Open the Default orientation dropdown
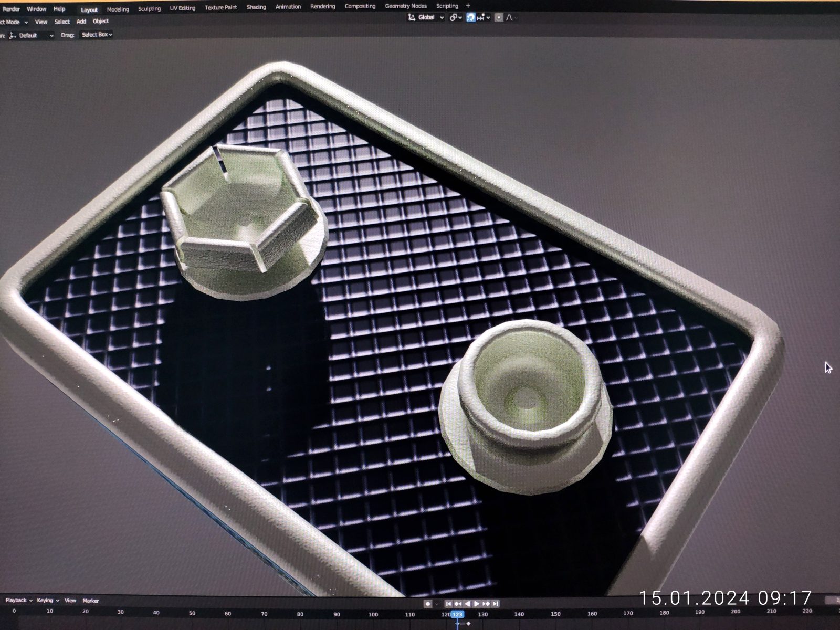This screenshot has height=630, width=840. tap(31, 36)
